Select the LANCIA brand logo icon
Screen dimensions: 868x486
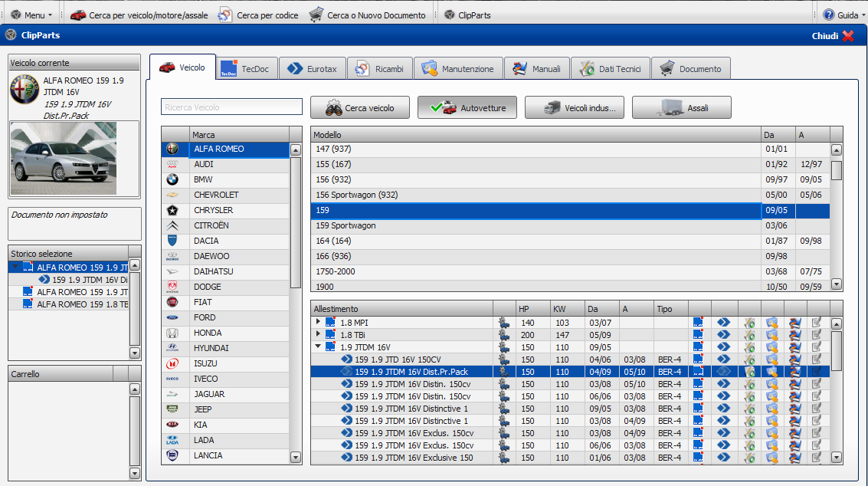(172, 455)
